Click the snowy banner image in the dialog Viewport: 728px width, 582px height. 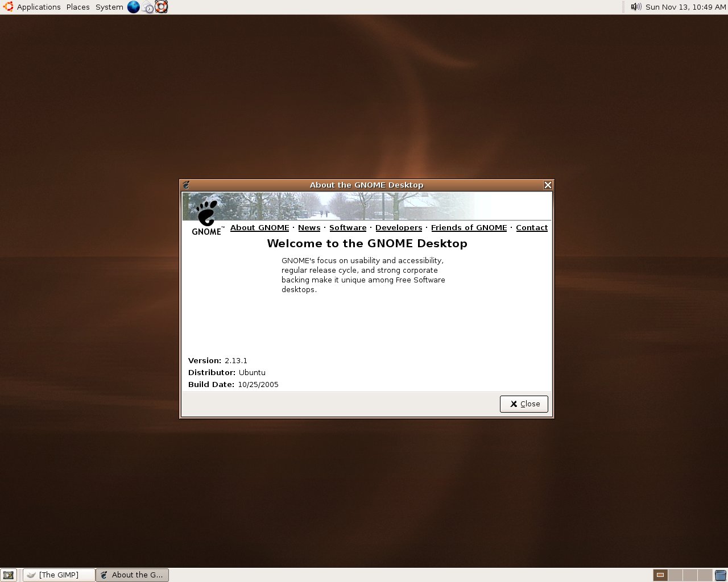coord(367,206)
